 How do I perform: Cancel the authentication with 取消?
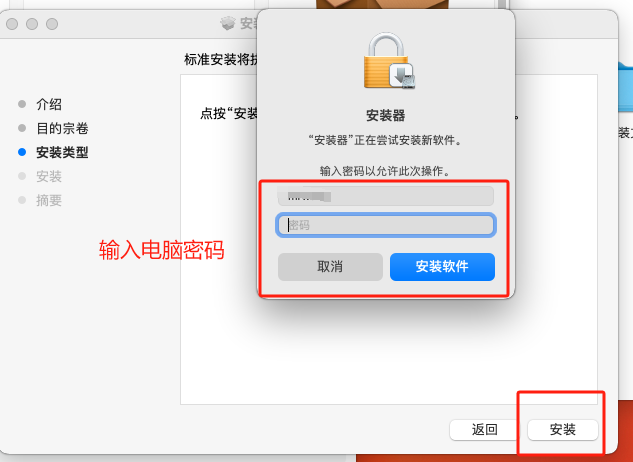(x=330, y=267)
